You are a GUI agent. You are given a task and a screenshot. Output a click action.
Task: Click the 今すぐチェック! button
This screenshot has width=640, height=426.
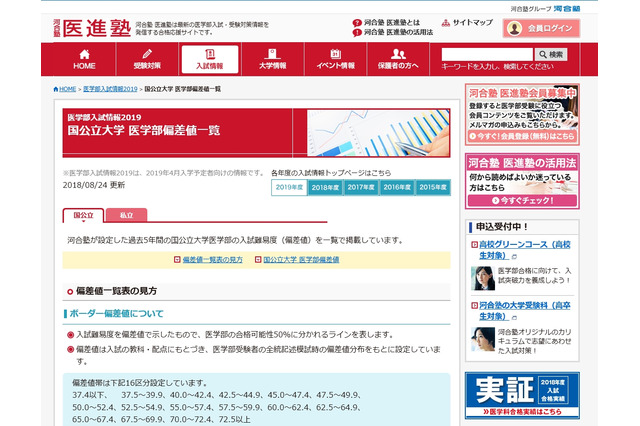[x=522, y=200]
